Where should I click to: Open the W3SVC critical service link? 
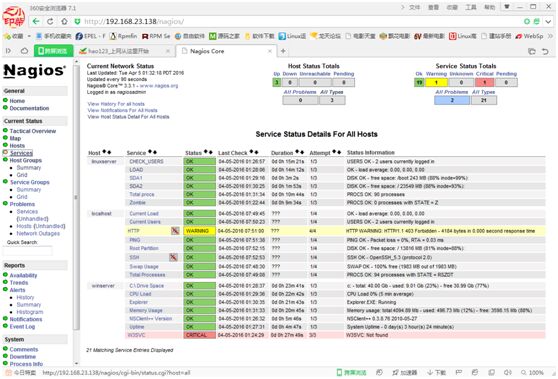[136, 335]
